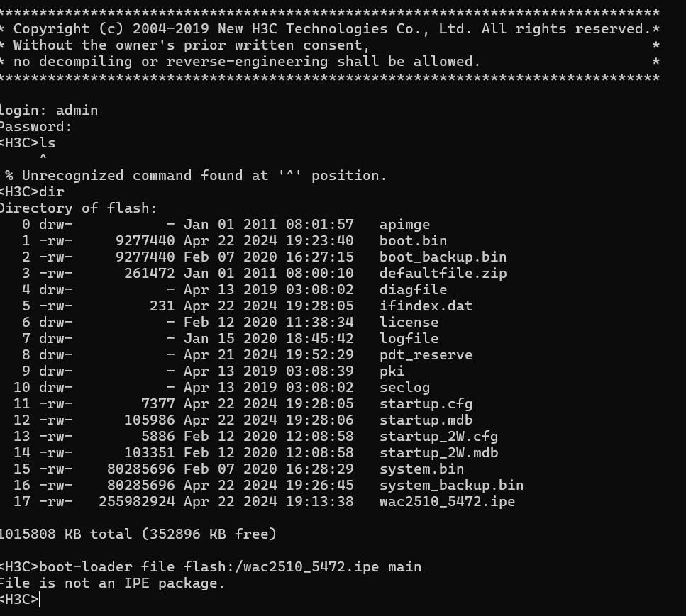Click wac2510_5472.ipe in the directory listing
This screenshot has height=616, width=686.
(x=447, y=501)
